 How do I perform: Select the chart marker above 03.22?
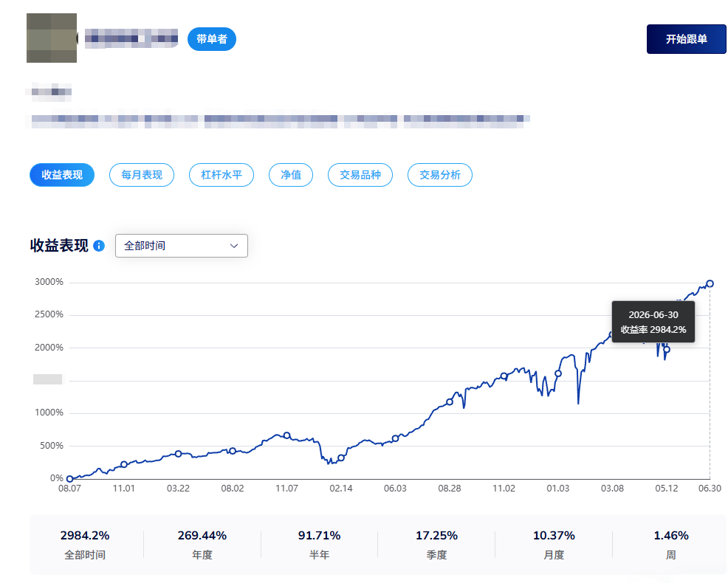coord(178,454)
